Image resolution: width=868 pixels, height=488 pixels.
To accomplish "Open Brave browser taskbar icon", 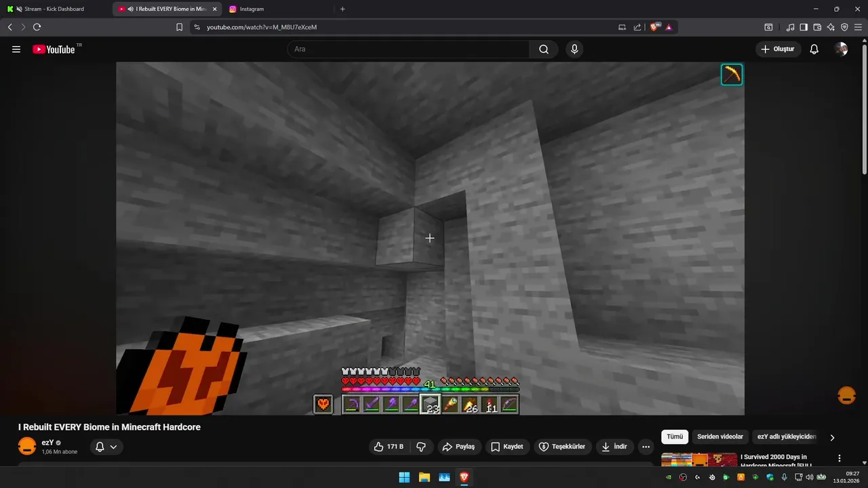I will pyautogui.click(x=464, y=477).
